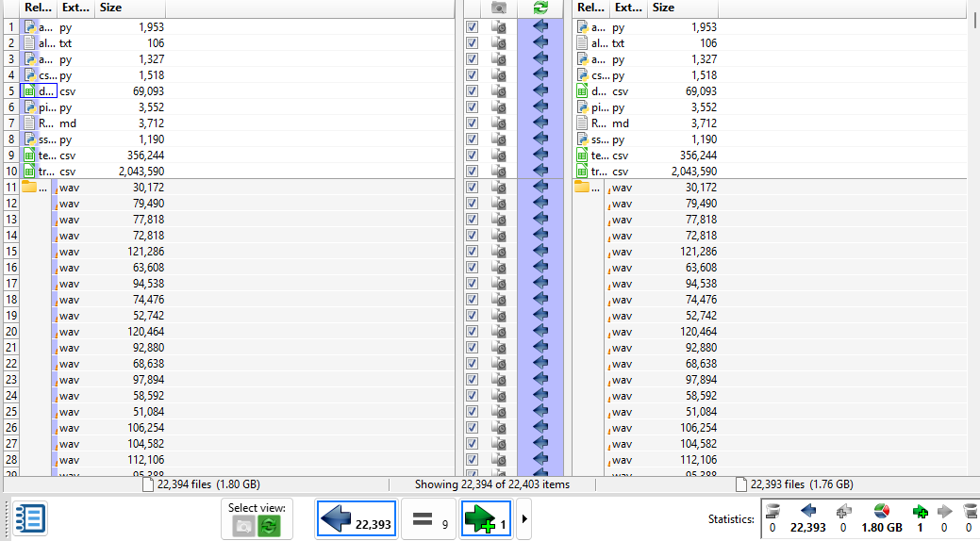Viewport: 980px width, 541px height.
Task: Toggle the create-right filter button showing 1
Action: [x=486, y=518]
